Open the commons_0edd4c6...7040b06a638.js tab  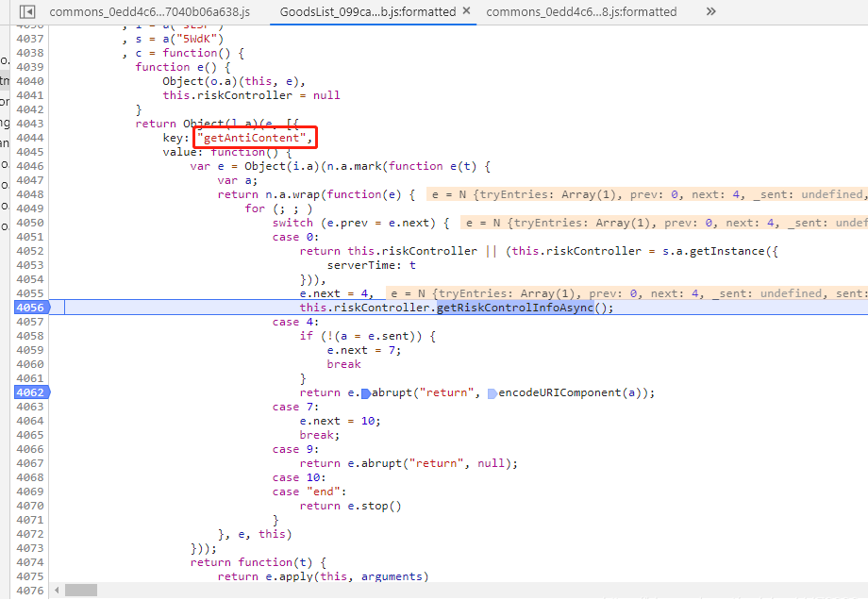point(149,11)
